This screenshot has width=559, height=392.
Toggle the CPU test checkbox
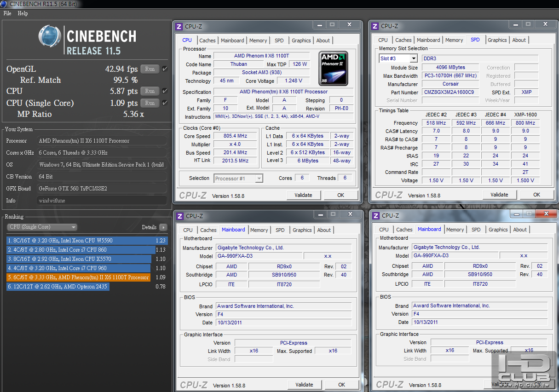point(165,91)
